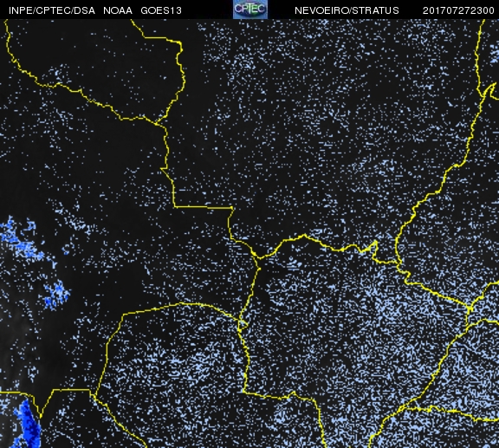Click the CPTEC logo in header
Image resolution: width=499 pixels, height=448 pixels.
point(250,10)
